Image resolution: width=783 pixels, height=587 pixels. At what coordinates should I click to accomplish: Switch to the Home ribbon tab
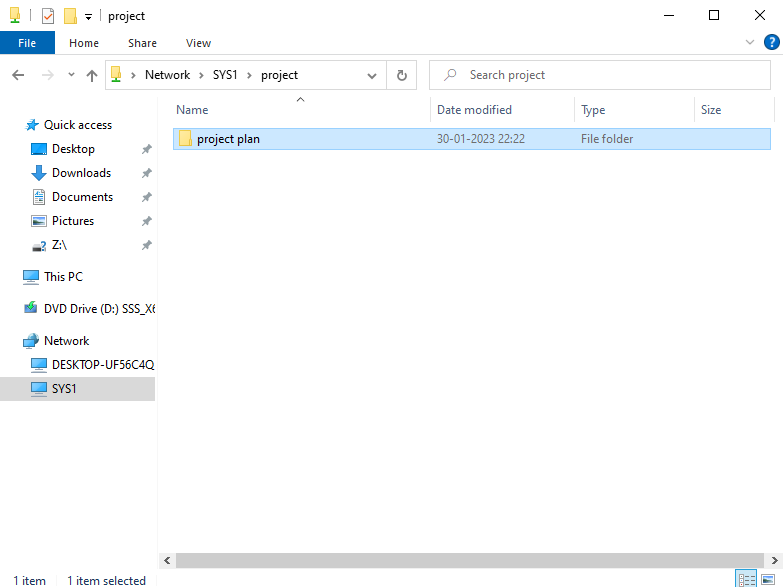pyautogui.click(x=84, y=43)
